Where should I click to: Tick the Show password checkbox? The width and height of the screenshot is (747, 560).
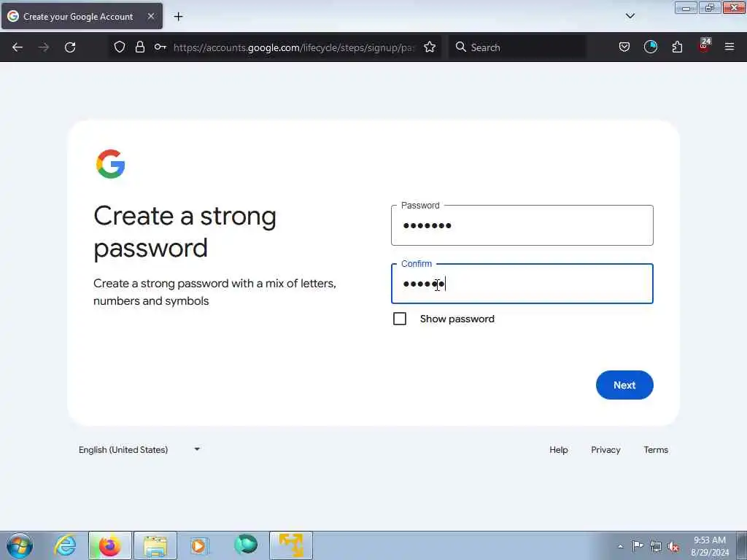pos(400,319)
